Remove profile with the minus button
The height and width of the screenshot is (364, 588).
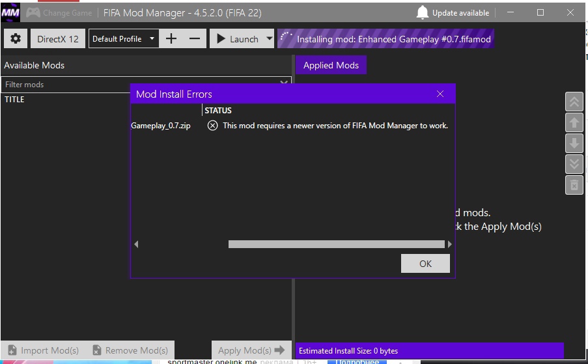tap(195, 38)
